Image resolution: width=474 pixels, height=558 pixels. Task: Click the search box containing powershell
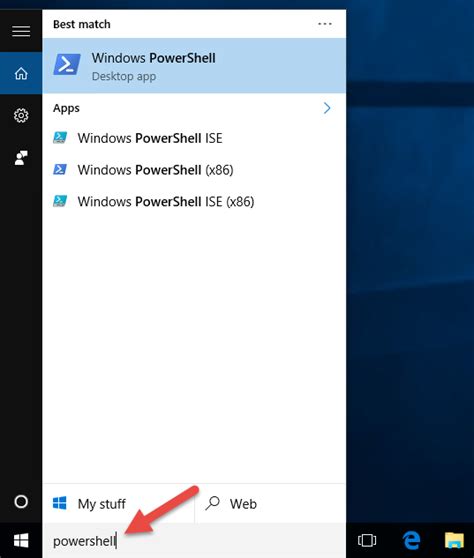194,541
